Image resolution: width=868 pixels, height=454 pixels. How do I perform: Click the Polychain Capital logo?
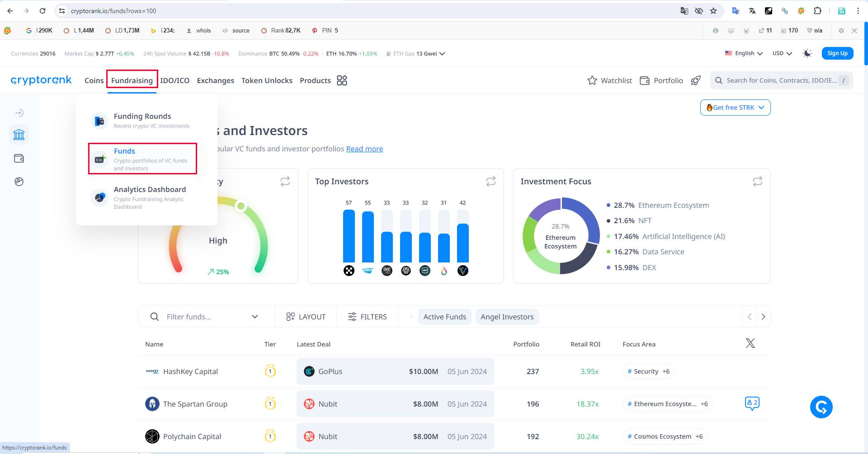click(152, 436)
